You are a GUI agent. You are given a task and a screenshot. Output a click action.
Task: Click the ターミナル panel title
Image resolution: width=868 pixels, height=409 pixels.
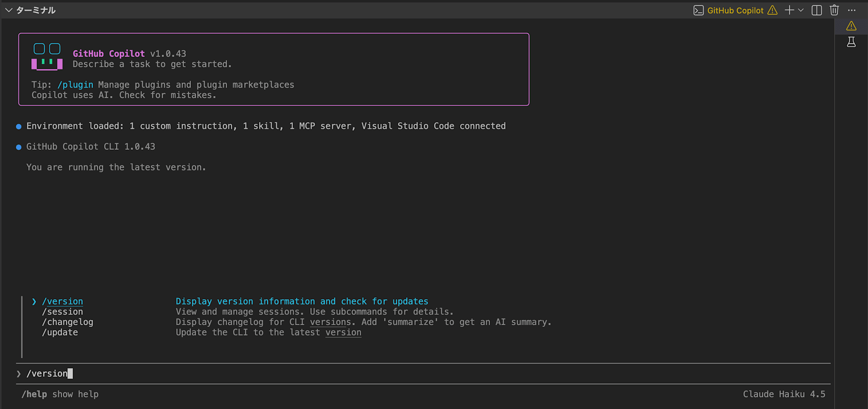point(36,10)
